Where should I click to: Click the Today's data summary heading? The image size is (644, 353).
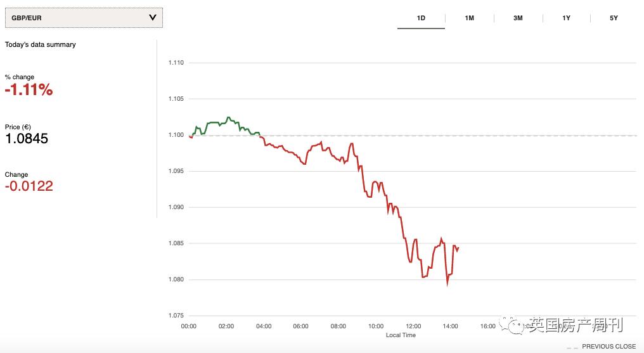[x=40, y=44]
